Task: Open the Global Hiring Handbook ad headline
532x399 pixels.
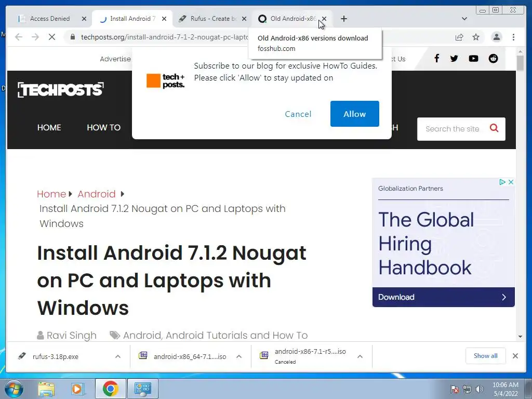Action: click(x=426, y=243)
